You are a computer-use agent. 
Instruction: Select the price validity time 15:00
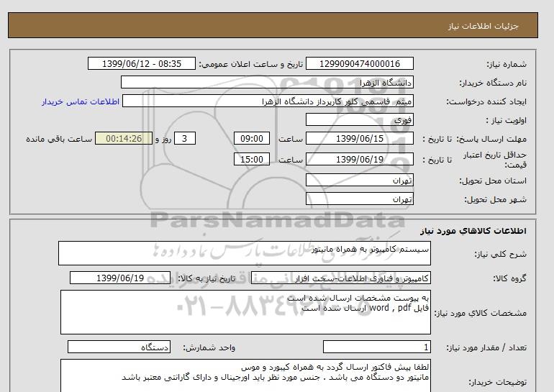click(252, 159)
